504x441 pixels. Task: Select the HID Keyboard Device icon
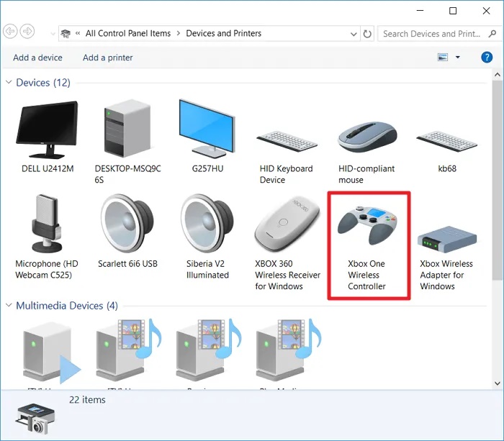click(287, 141)
